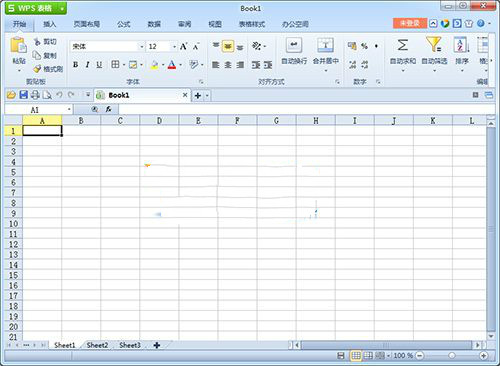Open the font size dropdown
The width and height of the screenshot is (500, 366).
point(174,47)
